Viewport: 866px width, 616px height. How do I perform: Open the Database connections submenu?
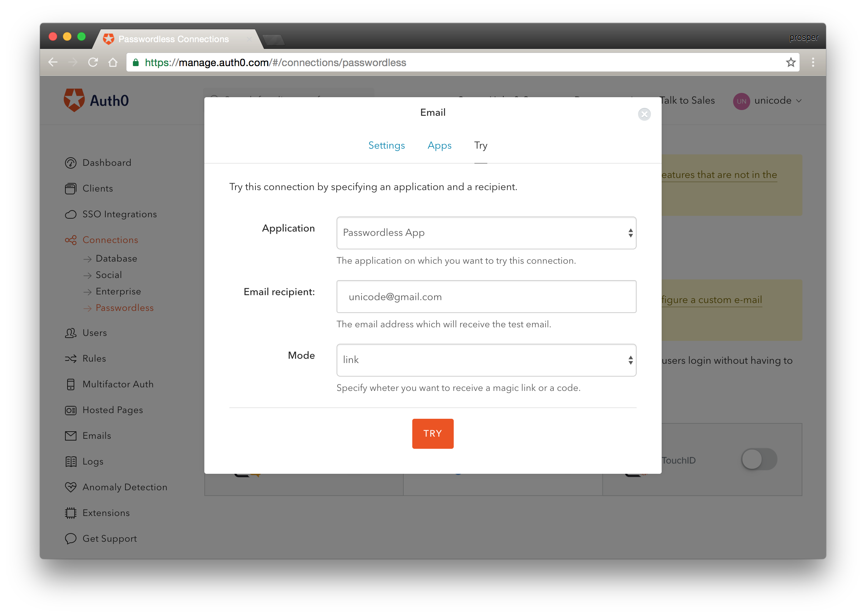(116, 259)
